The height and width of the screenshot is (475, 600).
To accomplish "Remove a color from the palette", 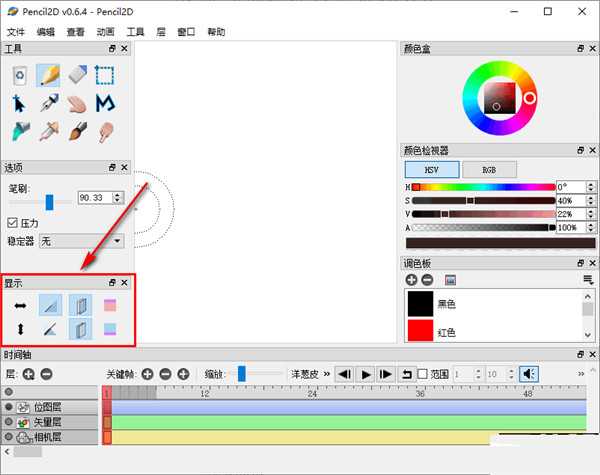I will 427,280.
